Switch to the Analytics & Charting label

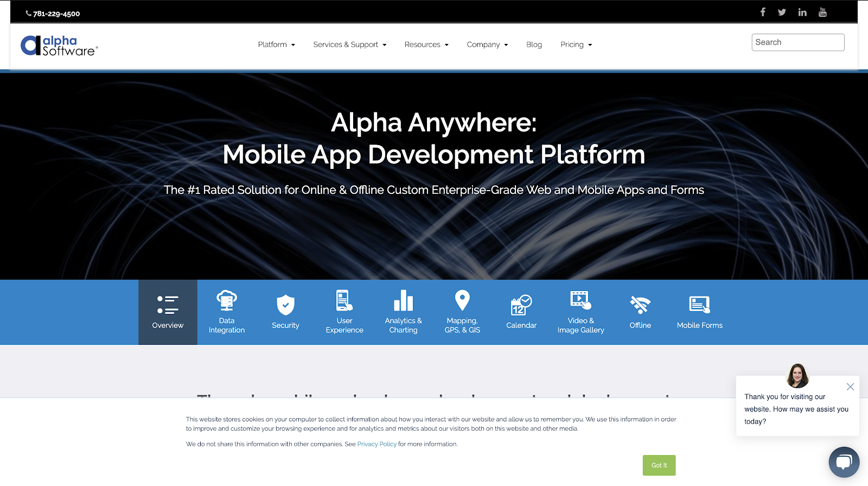pyautogui.click(x=404, y=325)
